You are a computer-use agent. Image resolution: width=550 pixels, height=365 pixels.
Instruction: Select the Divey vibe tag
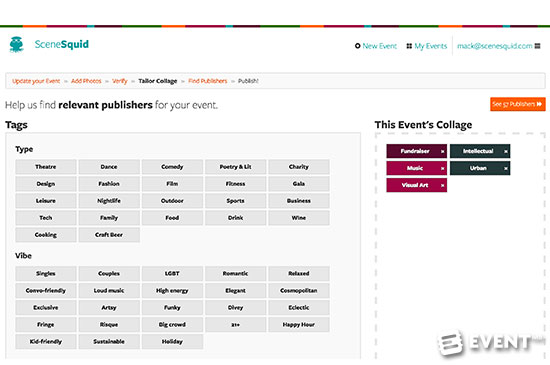point(235,307)
